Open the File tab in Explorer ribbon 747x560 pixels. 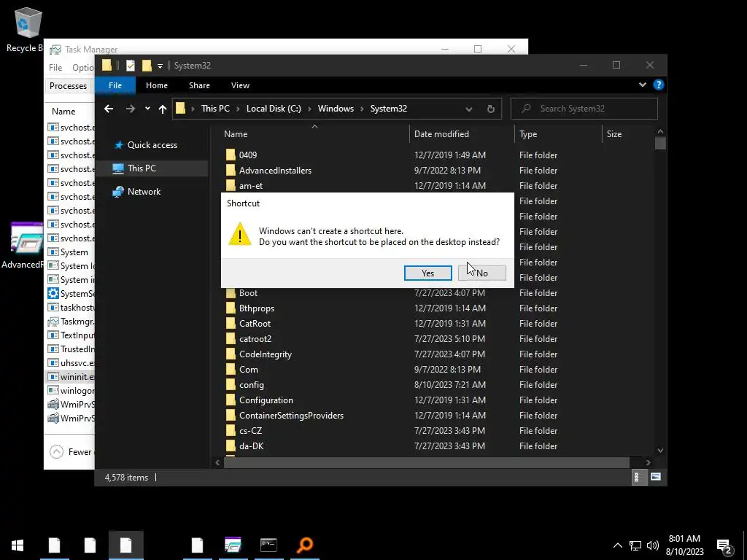pos(115,85)
